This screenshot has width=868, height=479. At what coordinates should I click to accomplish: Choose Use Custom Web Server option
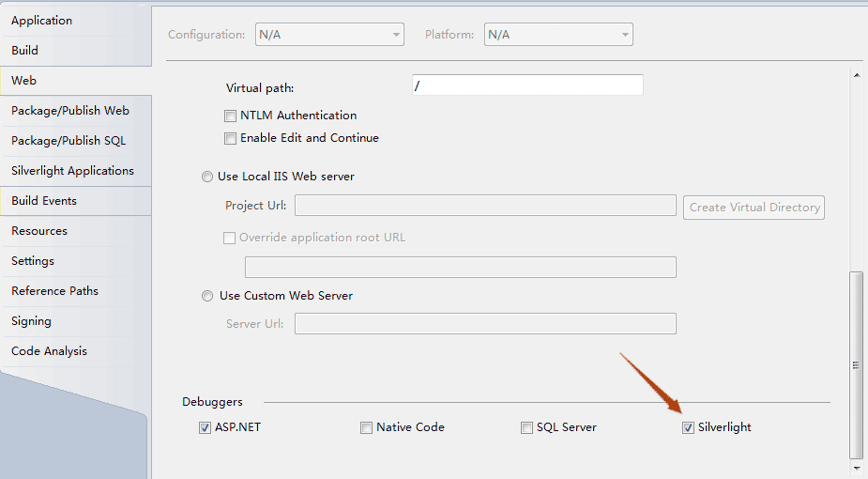[207, 296]
